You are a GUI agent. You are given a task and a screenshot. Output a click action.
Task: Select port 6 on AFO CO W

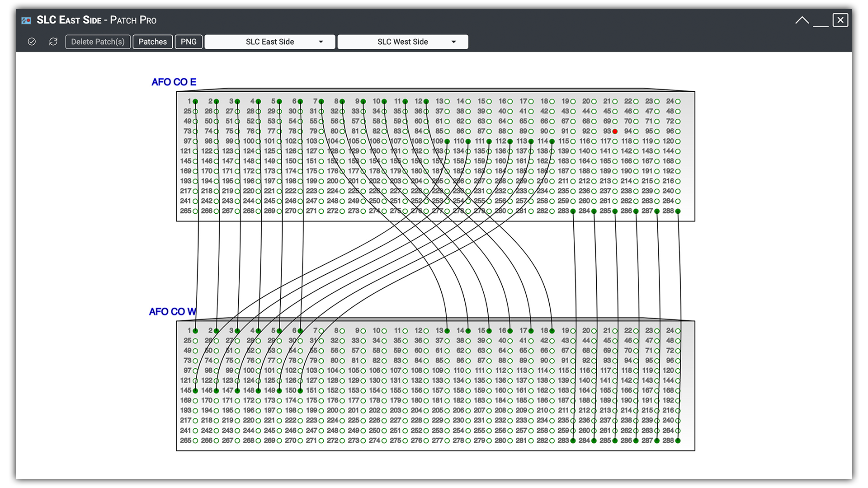click(300, 331)
